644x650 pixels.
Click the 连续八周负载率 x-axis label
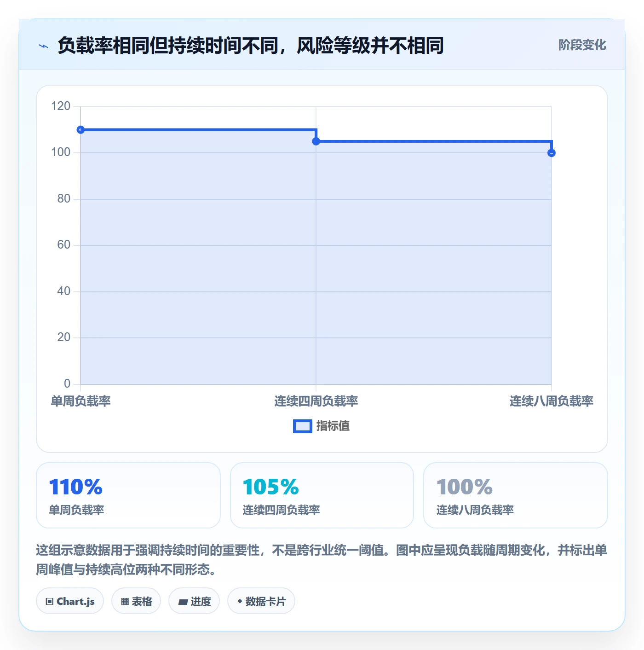click(x=552, y=401)
